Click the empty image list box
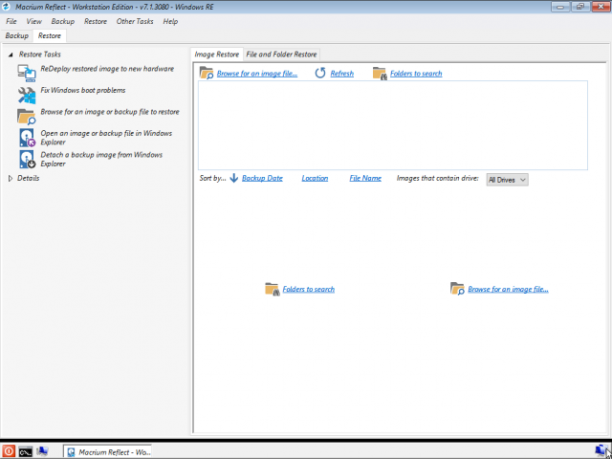This screenshot has height=459, width=612. click(393, 125)
